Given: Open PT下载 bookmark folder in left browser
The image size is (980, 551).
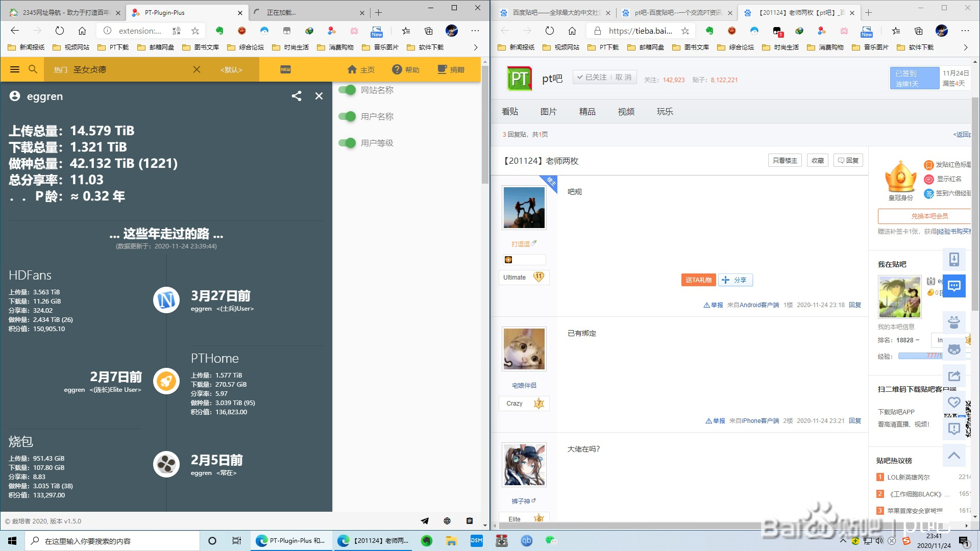Looking at the screenshot, I should (113, 47).
